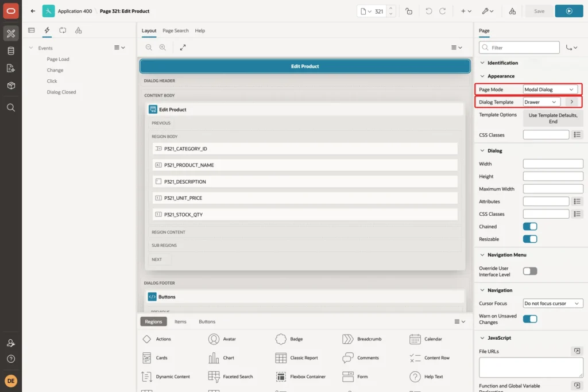Image resolution: width=588 pixels, height=392 pixels.
Task: Select the Buttons gallery tab
Action: [207, 321]
